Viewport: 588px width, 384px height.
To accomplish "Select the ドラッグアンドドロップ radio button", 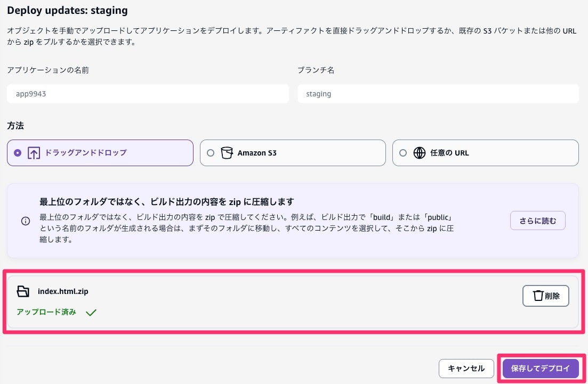I will (x=18, y=152).
